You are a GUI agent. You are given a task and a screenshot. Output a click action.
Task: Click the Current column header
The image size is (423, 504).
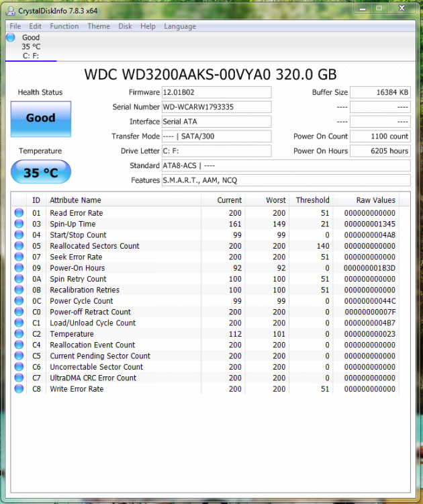pyautogui.click(x=223, y=200)
